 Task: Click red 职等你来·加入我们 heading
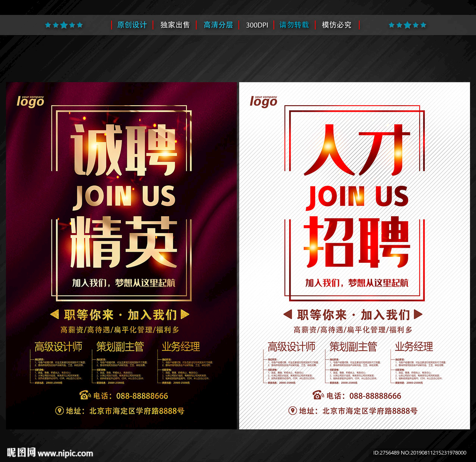point(353,315)
